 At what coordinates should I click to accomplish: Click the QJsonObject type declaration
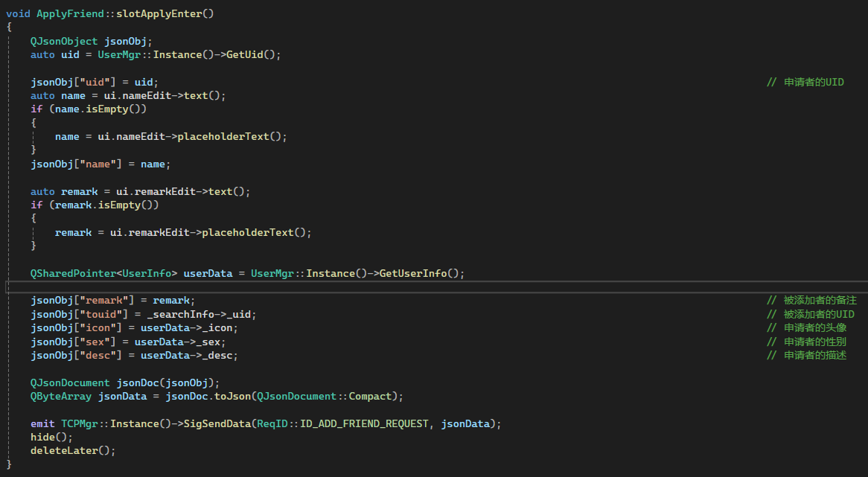[x=64, y=41]
